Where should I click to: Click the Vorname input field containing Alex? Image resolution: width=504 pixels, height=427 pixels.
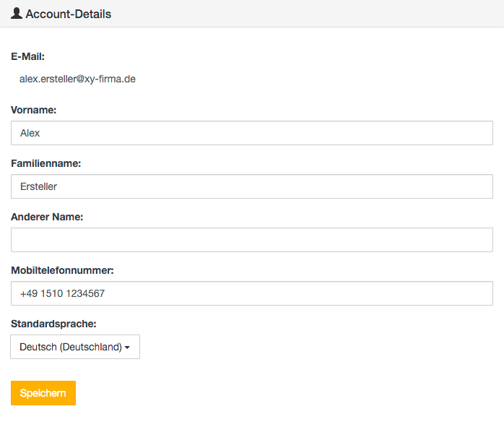click(x=252, y=133)
